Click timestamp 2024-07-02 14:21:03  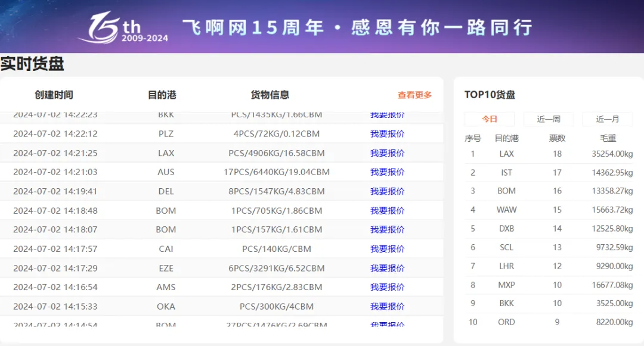point(55,172)
